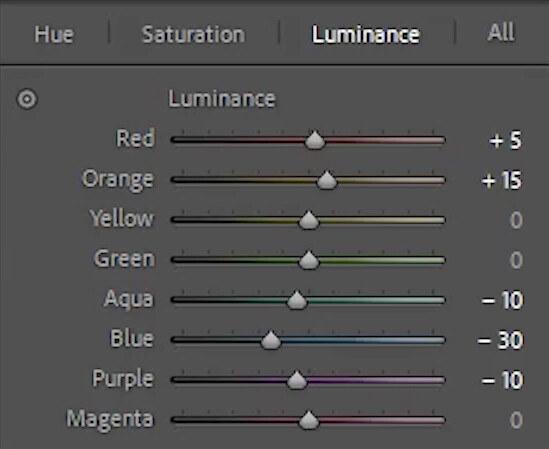Click the Aqua slider label
Viewport: 549px width, 449px height.
coord(129,300)
